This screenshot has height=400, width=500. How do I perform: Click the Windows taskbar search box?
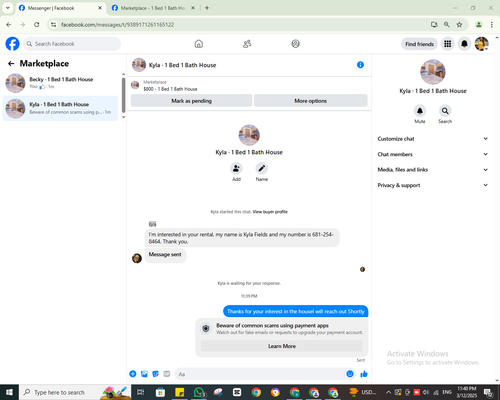coord(75,392)
